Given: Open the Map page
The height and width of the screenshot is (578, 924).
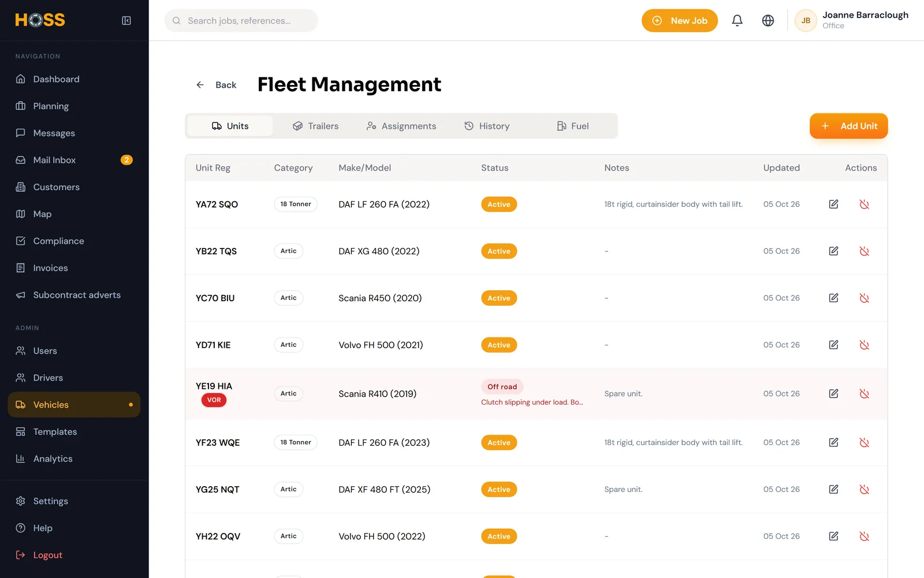Looking at the screenshot, I should 74,214.
